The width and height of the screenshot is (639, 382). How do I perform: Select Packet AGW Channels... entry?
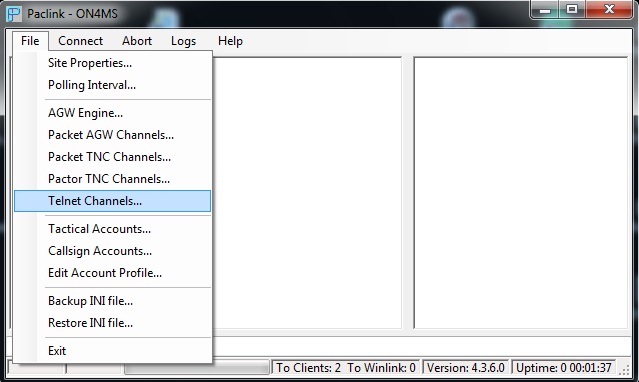tap(112, 135)
